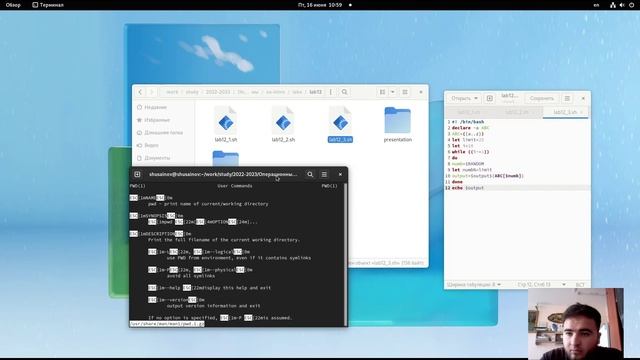Click the search icon in terminal header
Viewport: 640px width, 360px height.
[x=310, y=174]
